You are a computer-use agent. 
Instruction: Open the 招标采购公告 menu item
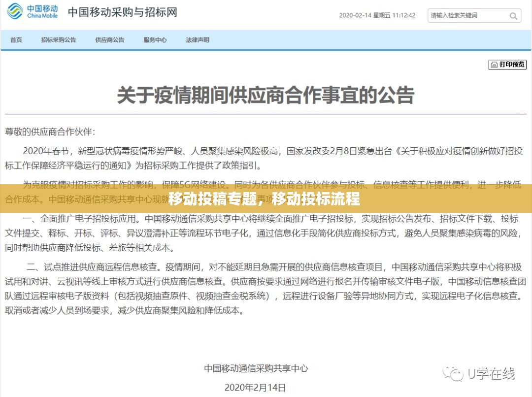coord(59,40)
